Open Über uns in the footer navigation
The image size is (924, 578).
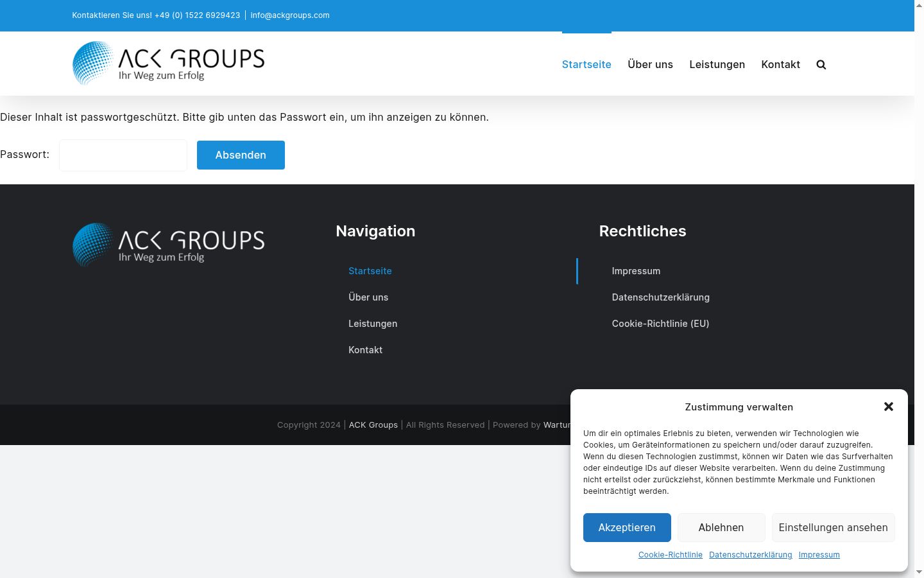tap(368, 297)
